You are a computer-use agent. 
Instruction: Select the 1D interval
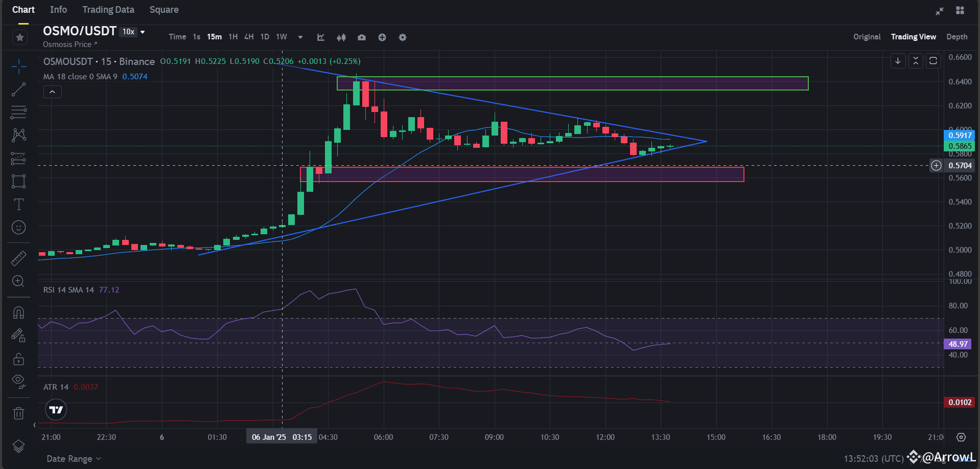point(265,37)
